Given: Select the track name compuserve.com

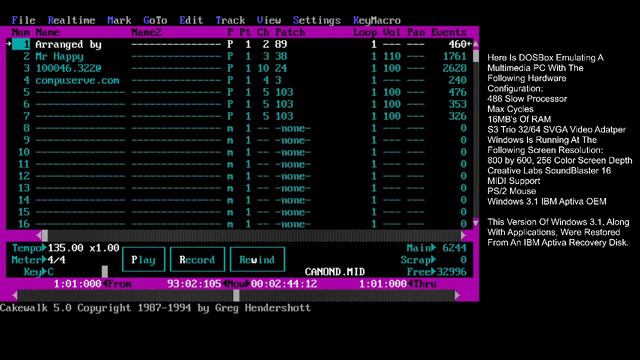Looking at the screenshot, I should click(x=78, y=80).
